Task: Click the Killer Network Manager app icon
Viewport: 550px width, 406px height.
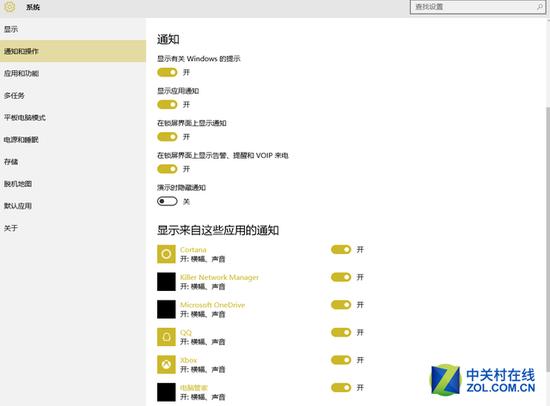Action: (166, 281)
